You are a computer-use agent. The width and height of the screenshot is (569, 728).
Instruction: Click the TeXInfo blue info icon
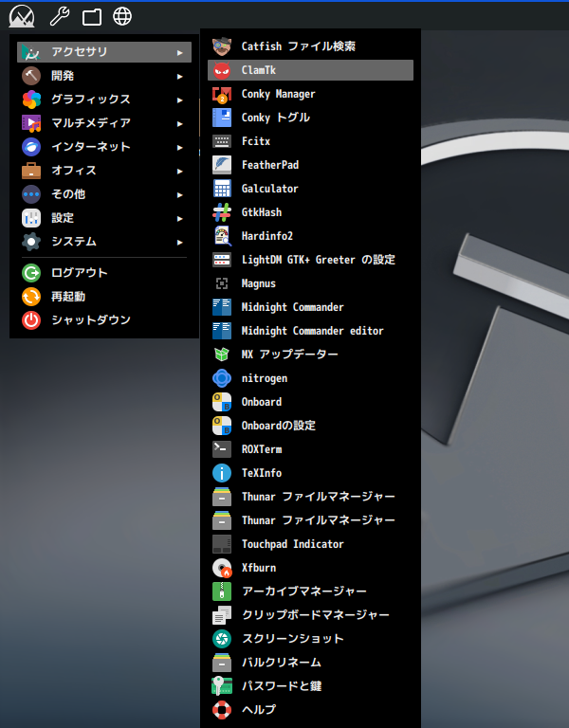[222, 473]
